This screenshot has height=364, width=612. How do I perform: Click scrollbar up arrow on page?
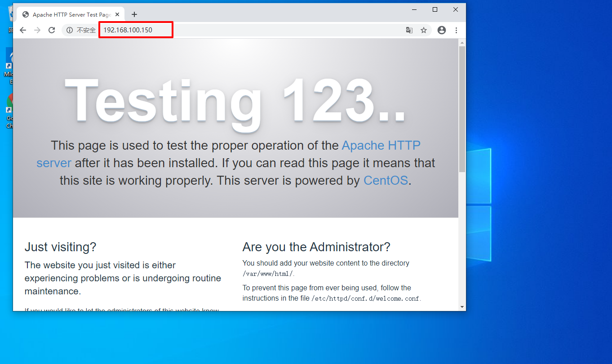462,42
